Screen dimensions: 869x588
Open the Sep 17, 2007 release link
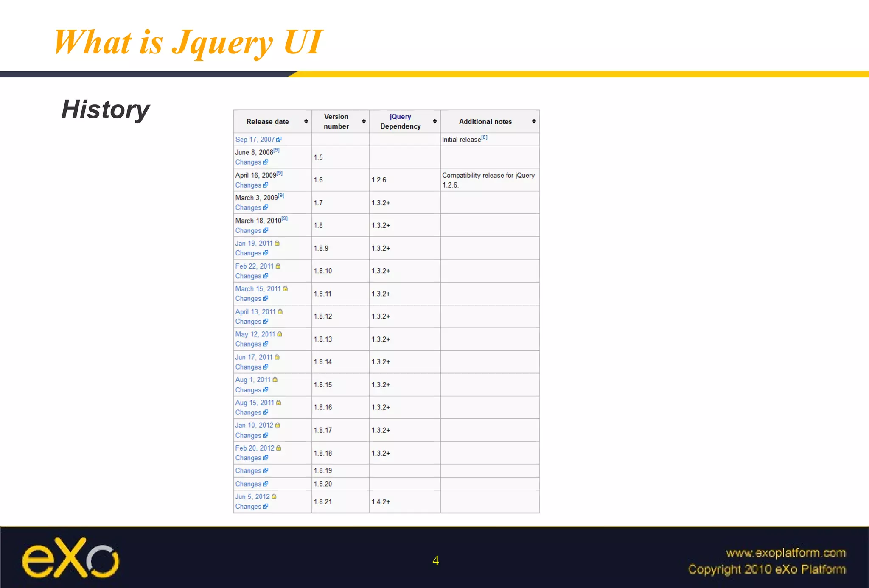pos(255,140)
